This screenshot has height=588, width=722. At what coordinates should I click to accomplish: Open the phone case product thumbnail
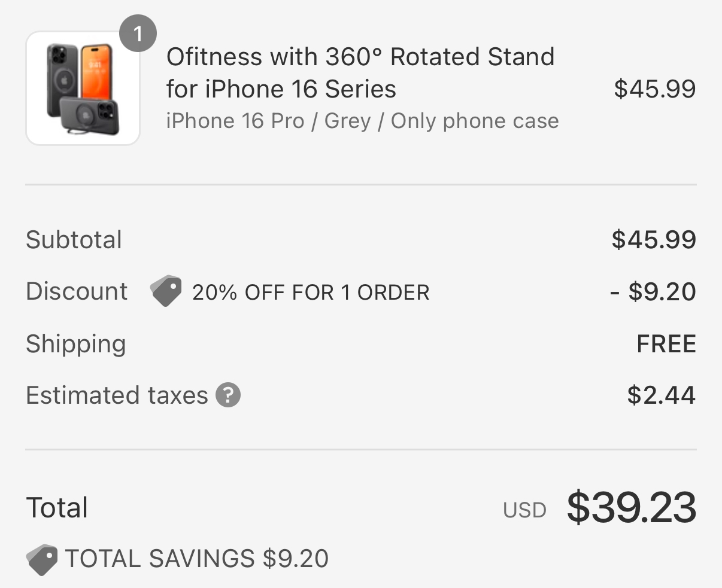click(x=83, y=89)
